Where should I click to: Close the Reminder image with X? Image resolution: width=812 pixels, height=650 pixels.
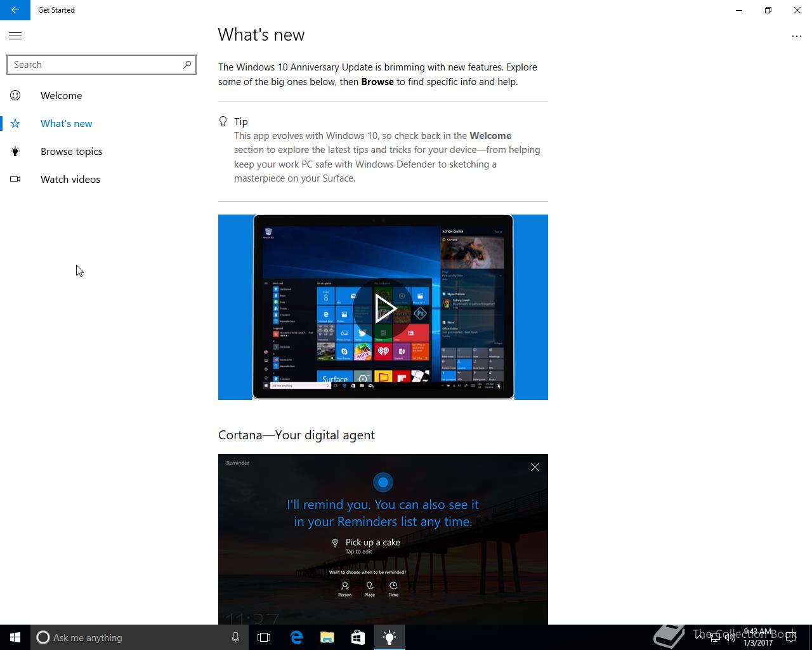coord(535,467)
